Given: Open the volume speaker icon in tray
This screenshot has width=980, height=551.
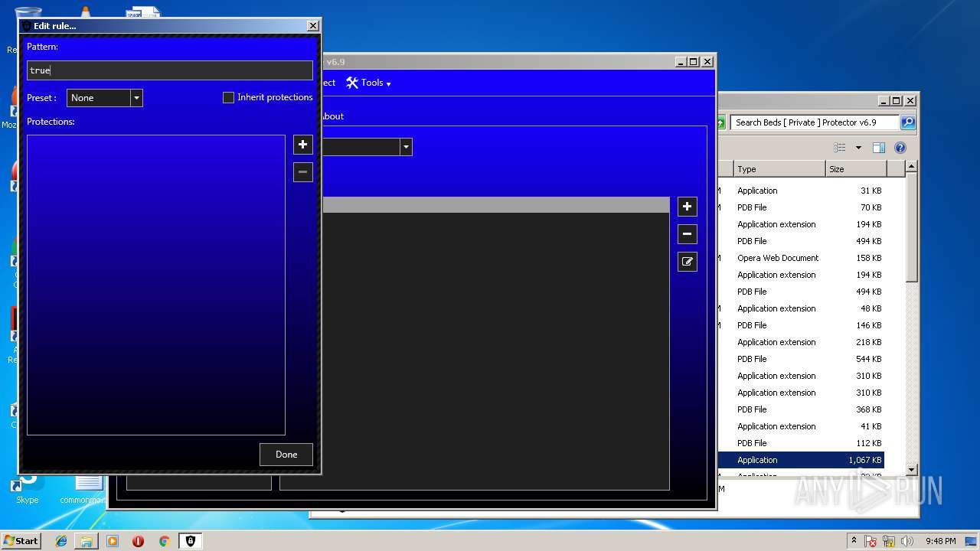Looking at the screenshot, I should [x=907, y=541].
